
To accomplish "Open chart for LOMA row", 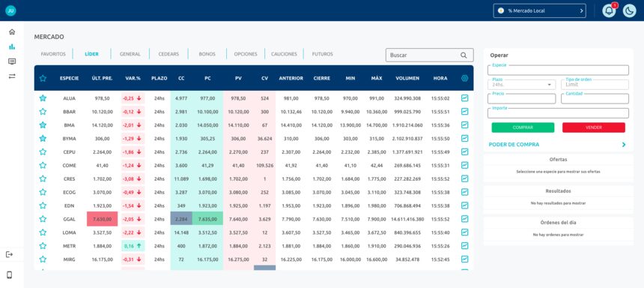I will 464,232.
